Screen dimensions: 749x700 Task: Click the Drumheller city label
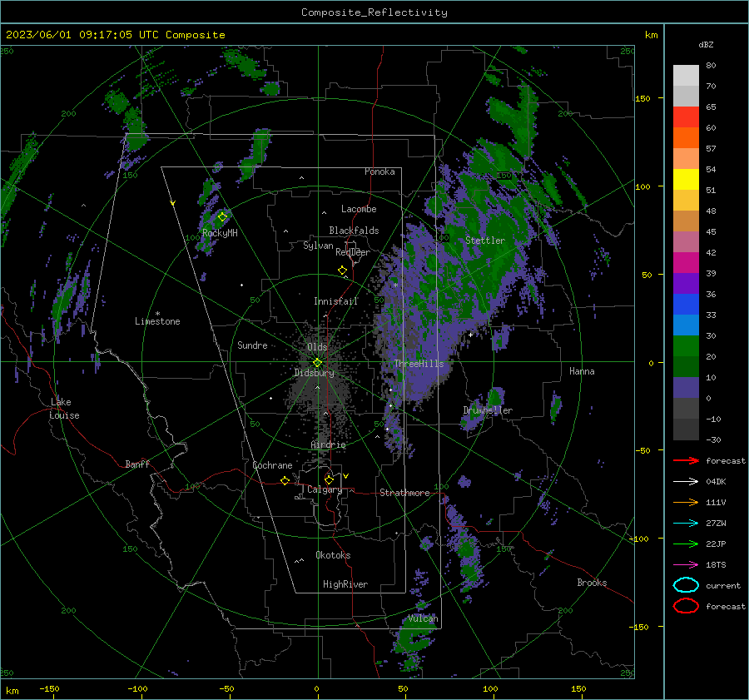coord(488,410)
